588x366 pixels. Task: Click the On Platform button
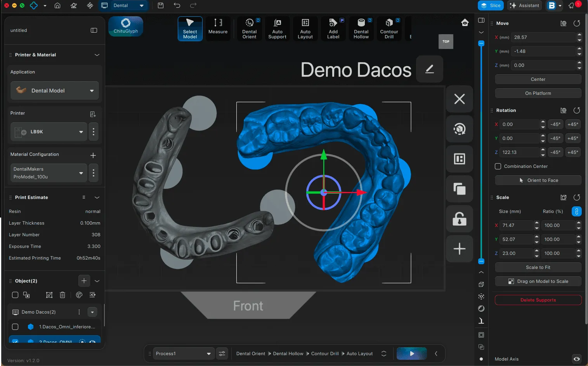point(538,93)
